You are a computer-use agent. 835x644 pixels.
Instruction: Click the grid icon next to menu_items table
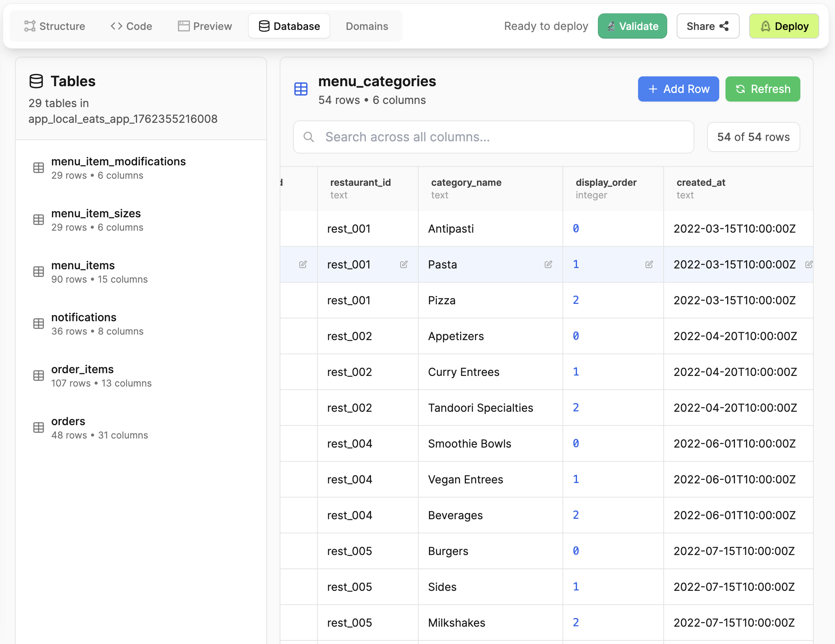pos(38,272)
